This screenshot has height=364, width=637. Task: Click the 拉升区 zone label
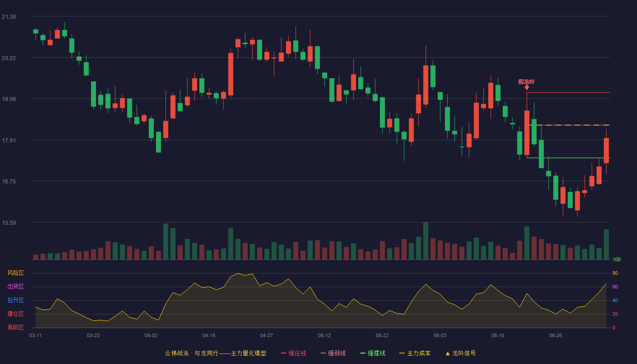(15, 300)
